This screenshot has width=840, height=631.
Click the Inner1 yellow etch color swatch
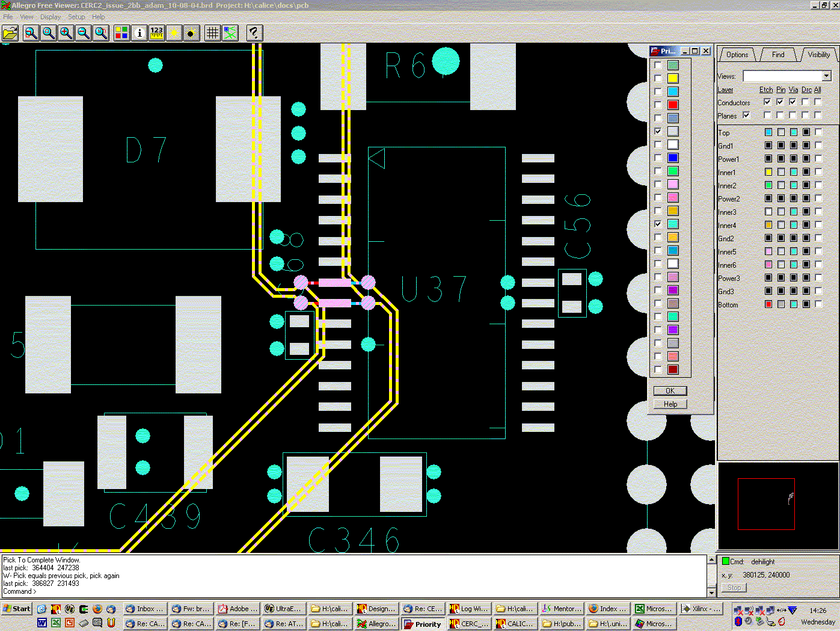tap(768, 172)
